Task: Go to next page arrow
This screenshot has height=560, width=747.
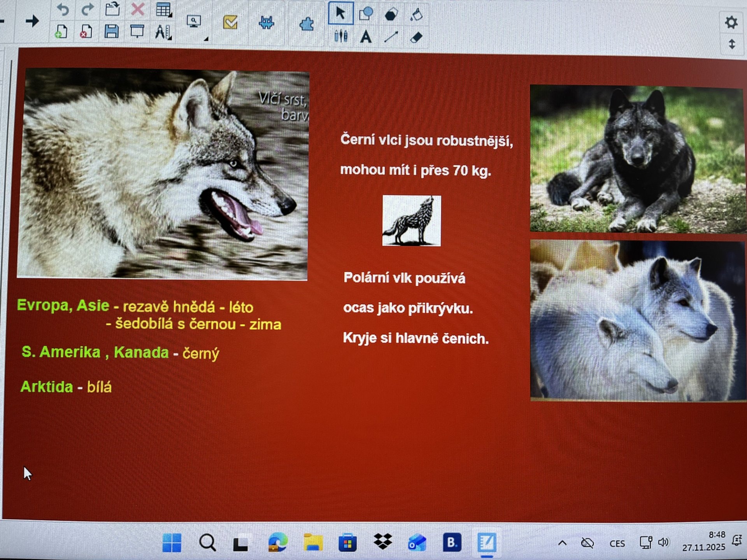Action: coord(32,21)
